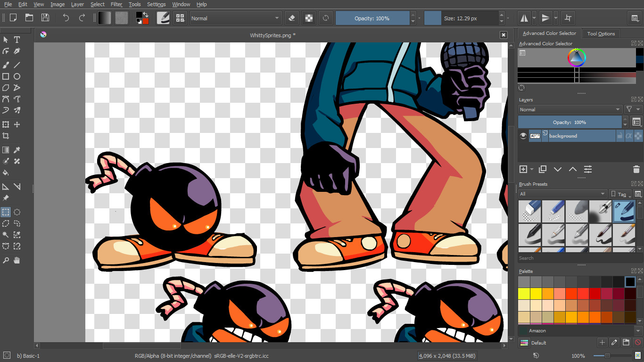Open the layer blending mode dropdown
The image size is (644, 362).
pos(570,109)
